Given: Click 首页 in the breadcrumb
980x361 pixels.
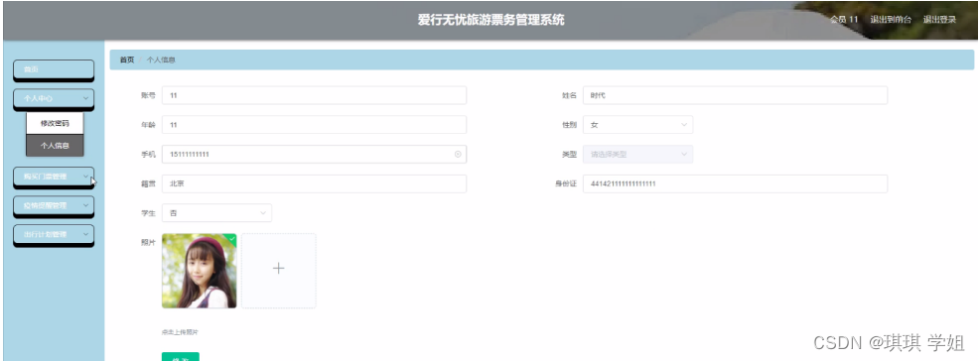Looking at the screenshot, I should tap(127, 60).
